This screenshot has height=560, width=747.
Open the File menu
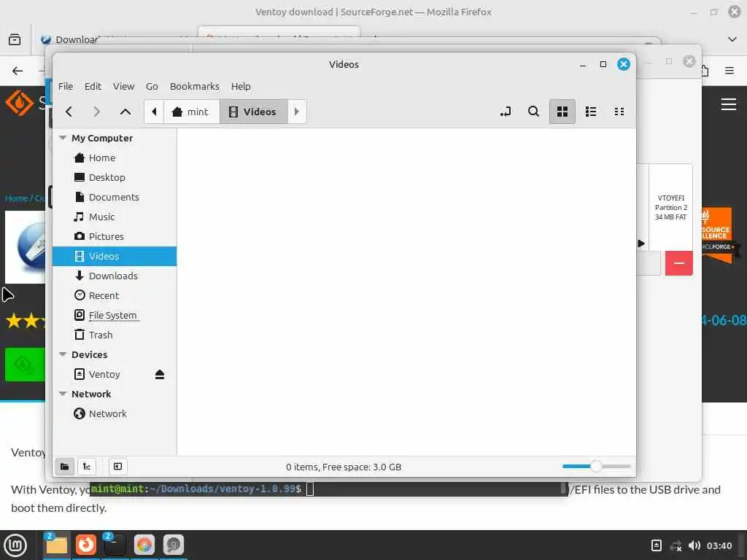(66, 86)
